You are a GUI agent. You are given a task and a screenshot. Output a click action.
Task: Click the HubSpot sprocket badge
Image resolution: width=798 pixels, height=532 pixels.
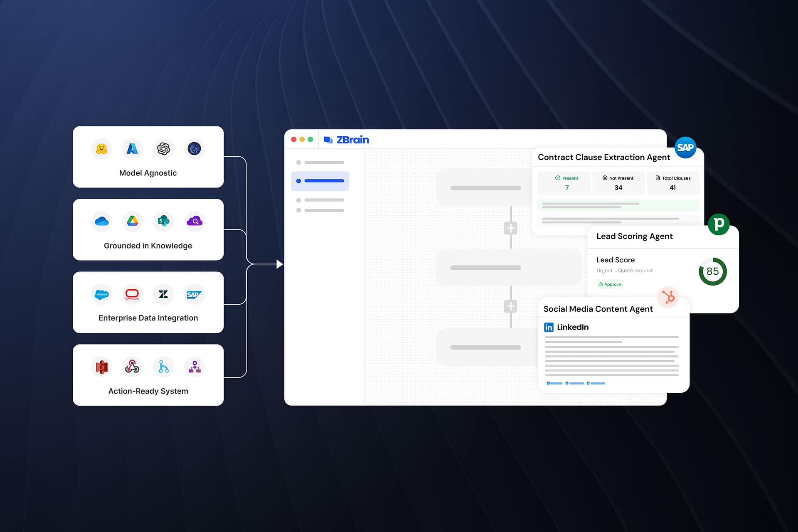(669, 297)
